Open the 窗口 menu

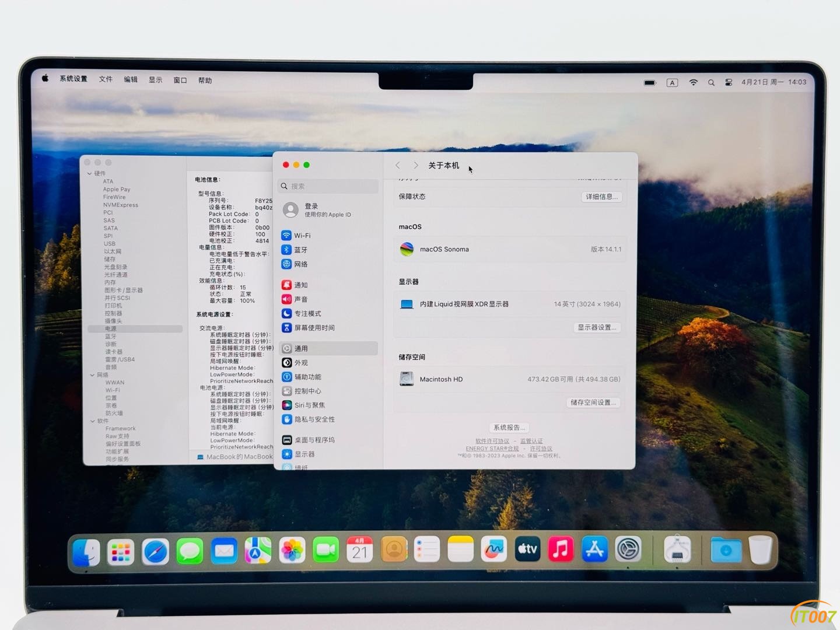click(x=180, y=80)
